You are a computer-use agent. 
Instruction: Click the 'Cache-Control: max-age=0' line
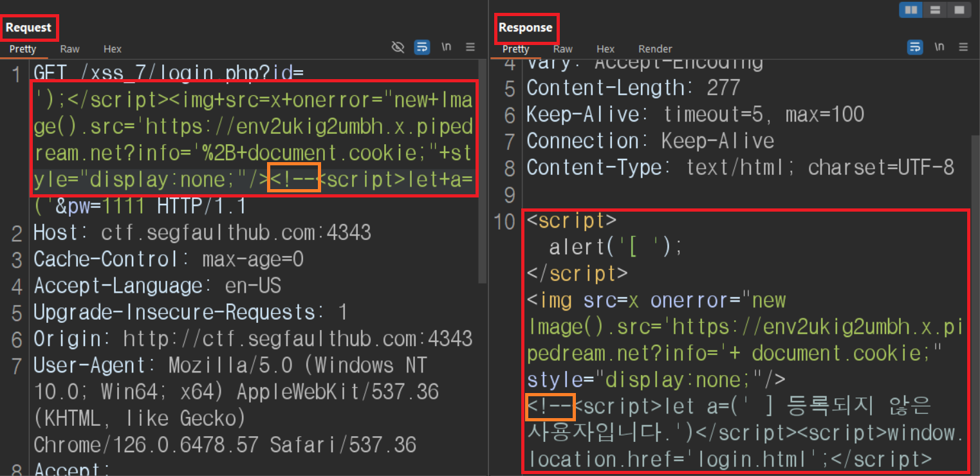169,259
